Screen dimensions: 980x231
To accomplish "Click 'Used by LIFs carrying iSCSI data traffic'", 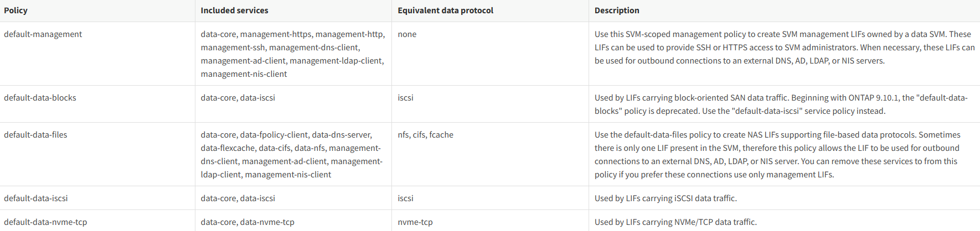I will click(666, 198).
